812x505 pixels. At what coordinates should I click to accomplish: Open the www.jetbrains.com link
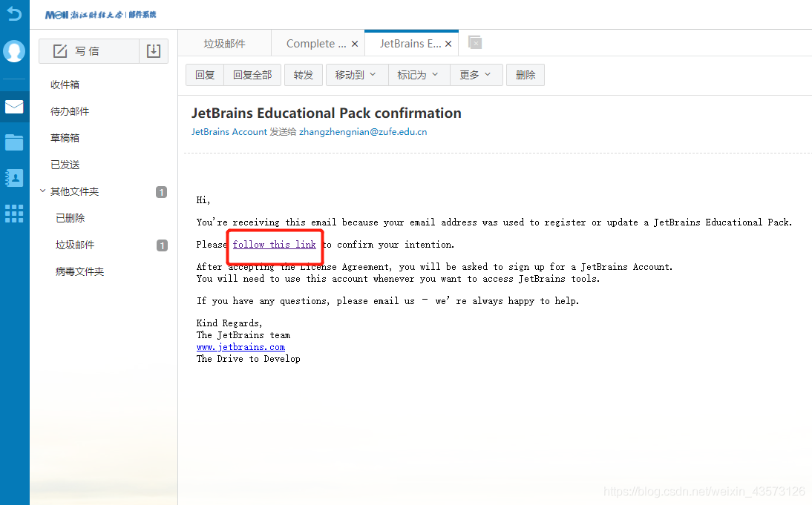click(x=240, y=346)
